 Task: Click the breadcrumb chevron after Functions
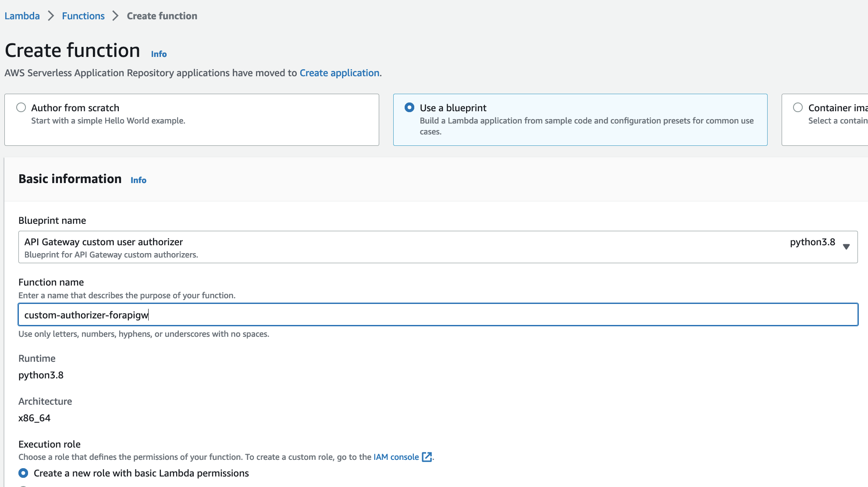coord(116,16)
